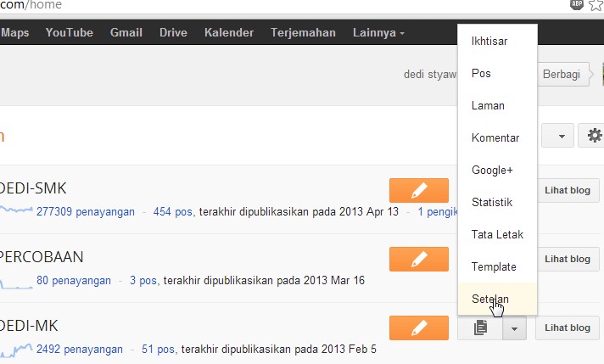Click the 454 pos link
This screenshot has width=604, height=364.
(x=172, y=211)
